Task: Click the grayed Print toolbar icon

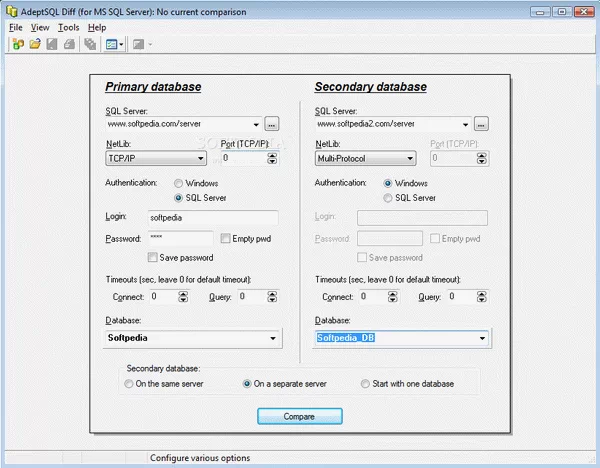Action: pyautogui.click(x=69, y=44)
